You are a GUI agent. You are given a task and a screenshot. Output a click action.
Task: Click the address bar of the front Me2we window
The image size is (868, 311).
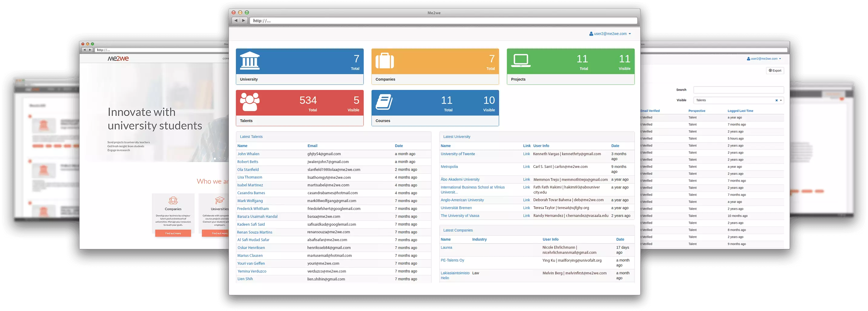[444, 21]
